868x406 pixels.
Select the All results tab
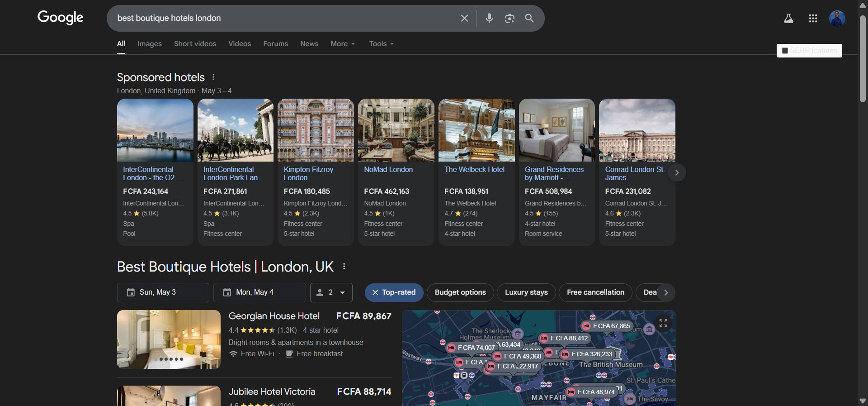coord(121,44)
